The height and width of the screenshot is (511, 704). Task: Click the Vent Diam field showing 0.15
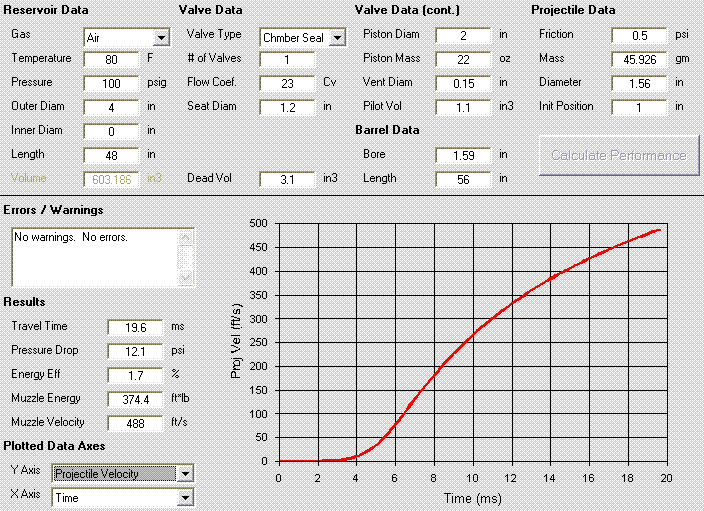click(463, 84)
